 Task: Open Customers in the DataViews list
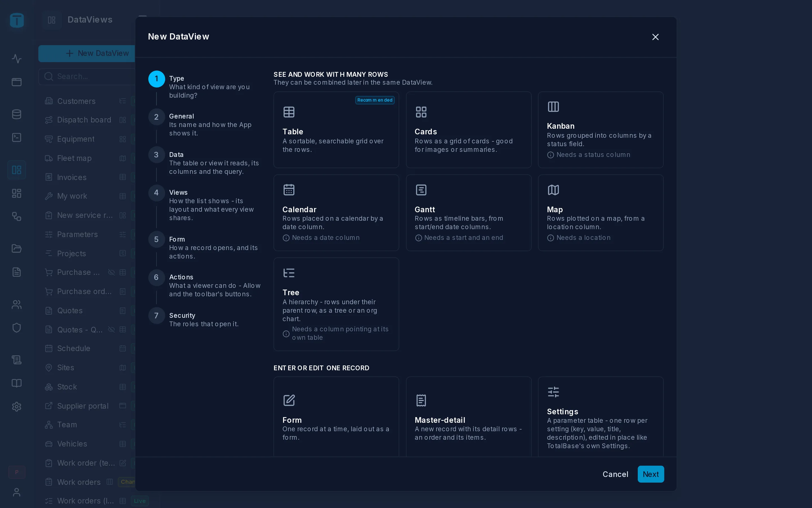[x=87, y=101]
